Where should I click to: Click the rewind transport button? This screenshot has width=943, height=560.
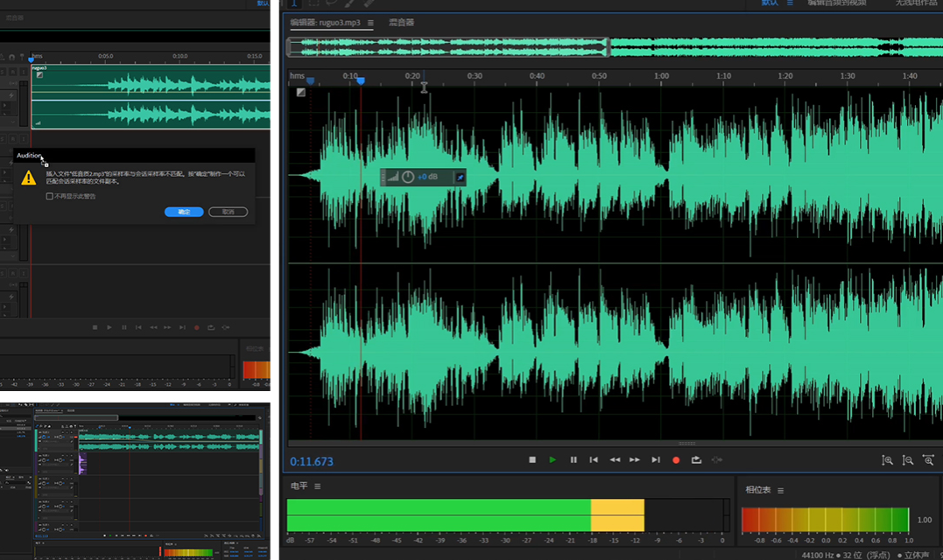coord(615,460)
